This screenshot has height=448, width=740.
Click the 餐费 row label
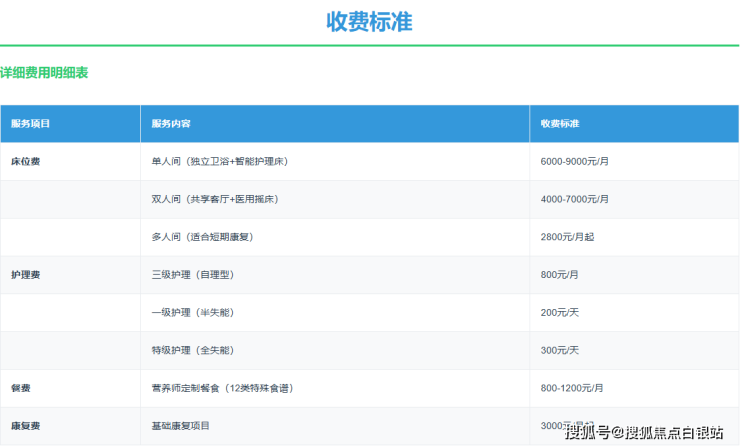tap(21, 388)
